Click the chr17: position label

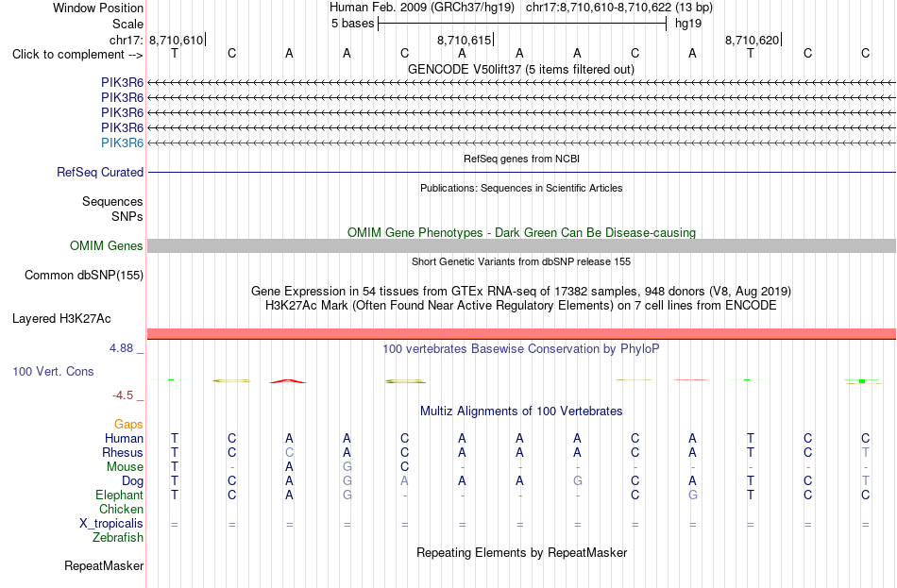(x=126, y=40)
